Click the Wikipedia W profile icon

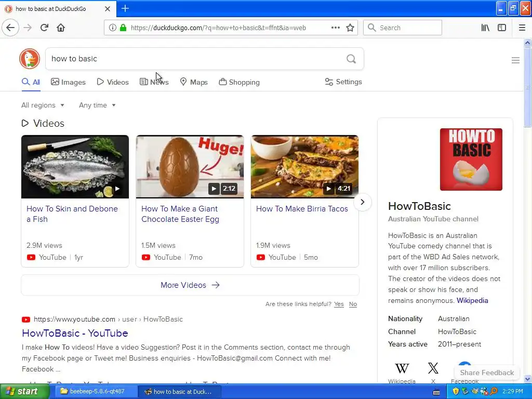(x=402, y=368)
